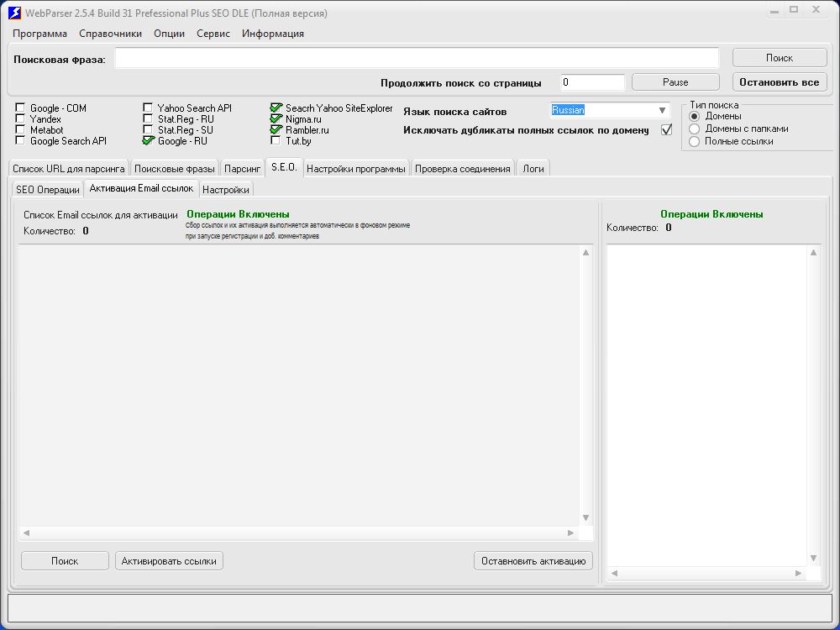Viewport: 840px width, 630px height.
Task: Click down arrow of email list vertical scrollbar
Action: [586, 517]
